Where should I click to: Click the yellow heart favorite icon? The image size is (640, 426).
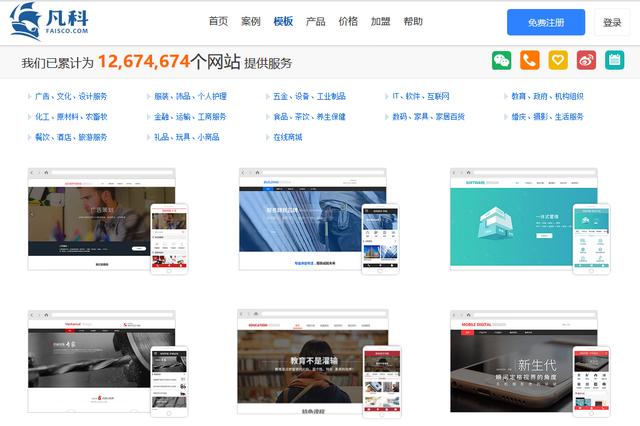click(558, 60)
